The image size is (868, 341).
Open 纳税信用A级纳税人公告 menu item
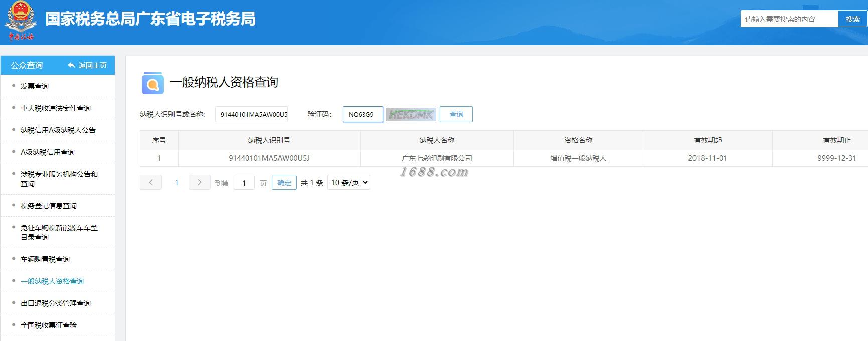click(58, 130)
